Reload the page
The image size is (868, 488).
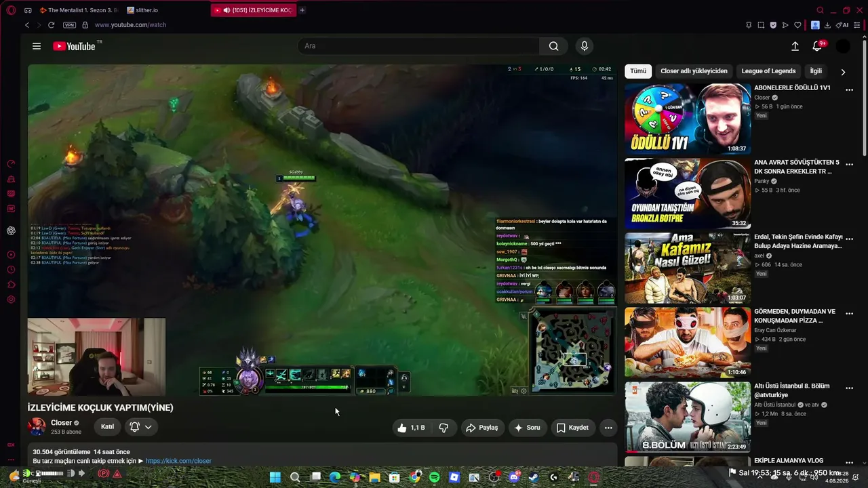click(51, 25)
